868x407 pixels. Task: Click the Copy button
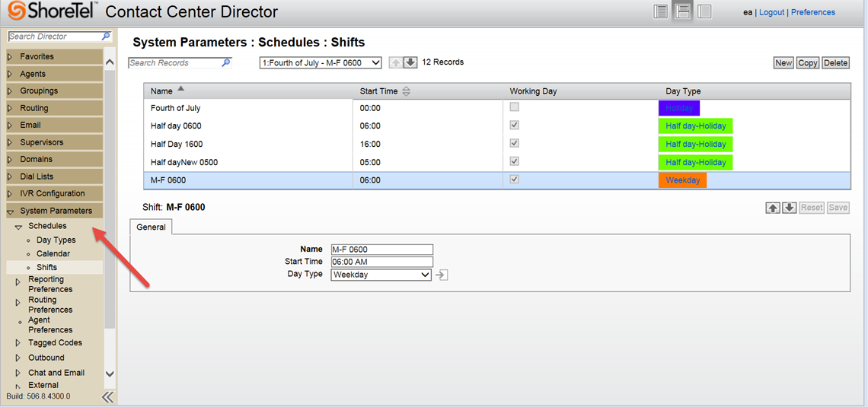coord(808,63)
